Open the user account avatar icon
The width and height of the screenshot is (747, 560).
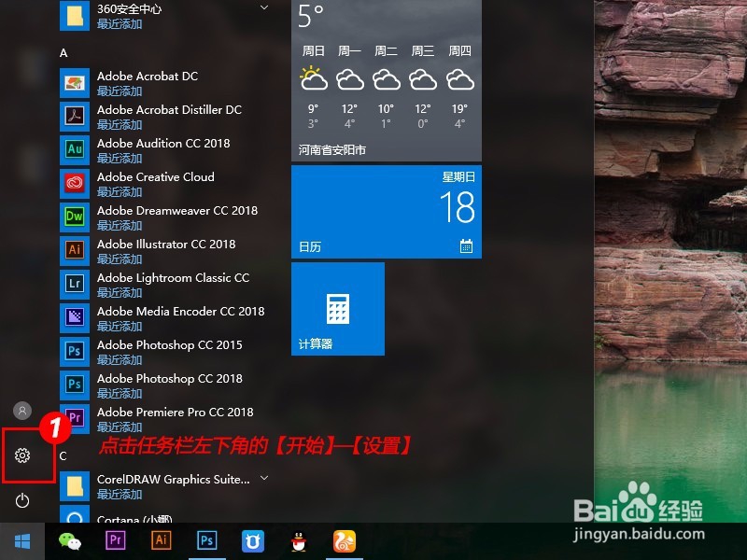(22, 411)
